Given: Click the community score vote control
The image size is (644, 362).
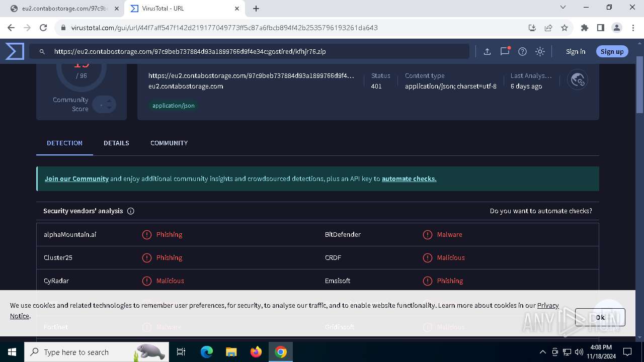Looking at the screenshot, I should click(104, 105).
